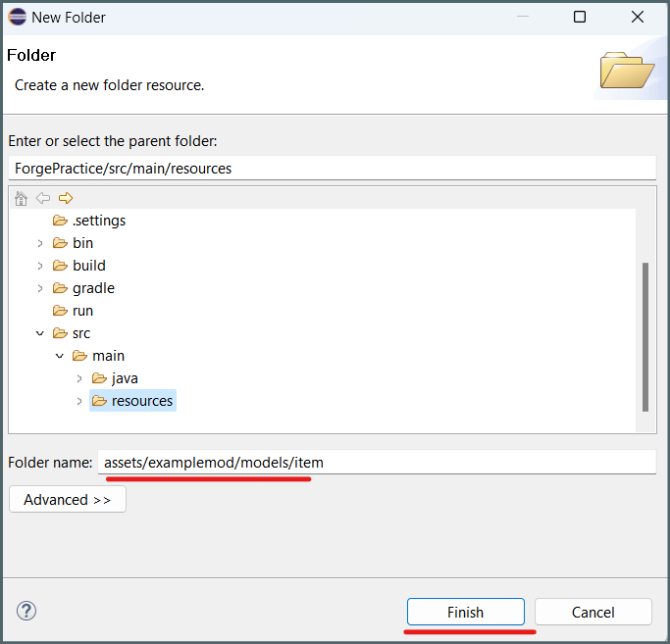This screenshot has width=670, height=644.
Task: Click the folder tree vertical scrollbar
Action: click(x=645, y=337)
